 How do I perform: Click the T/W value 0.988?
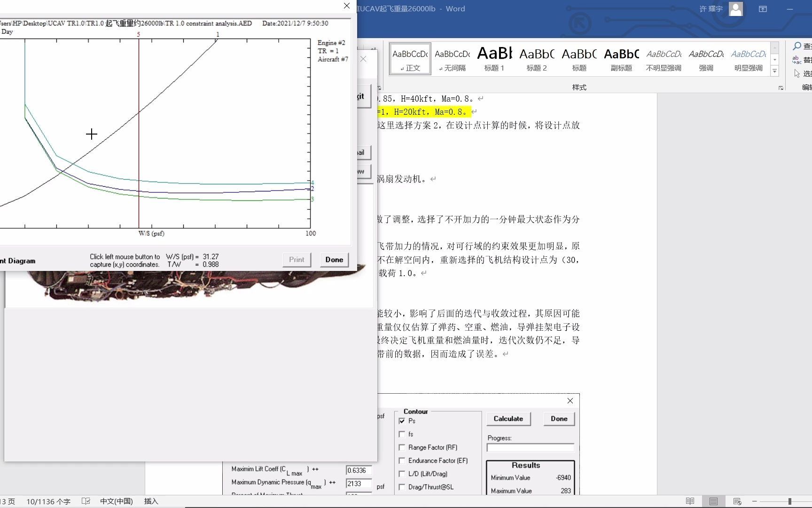coord(211,265)
